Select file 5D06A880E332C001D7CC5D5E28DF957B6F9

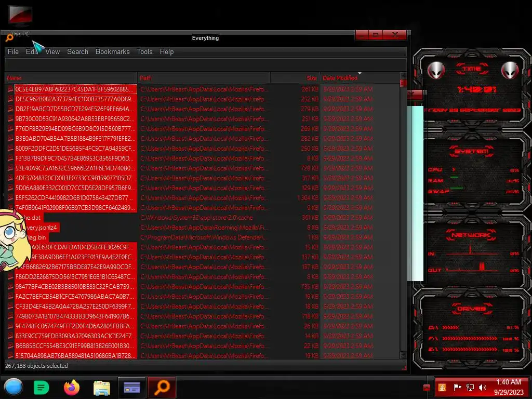tap(76, 188)
